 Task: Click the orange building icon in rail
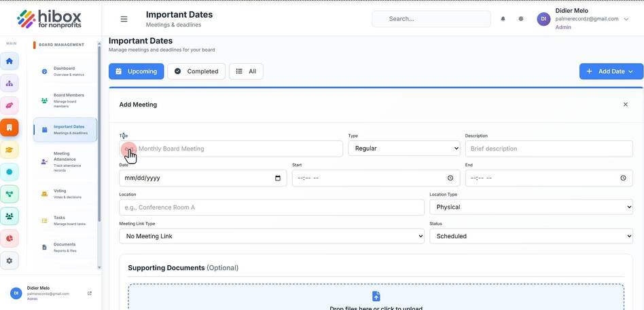coord(10,128)
